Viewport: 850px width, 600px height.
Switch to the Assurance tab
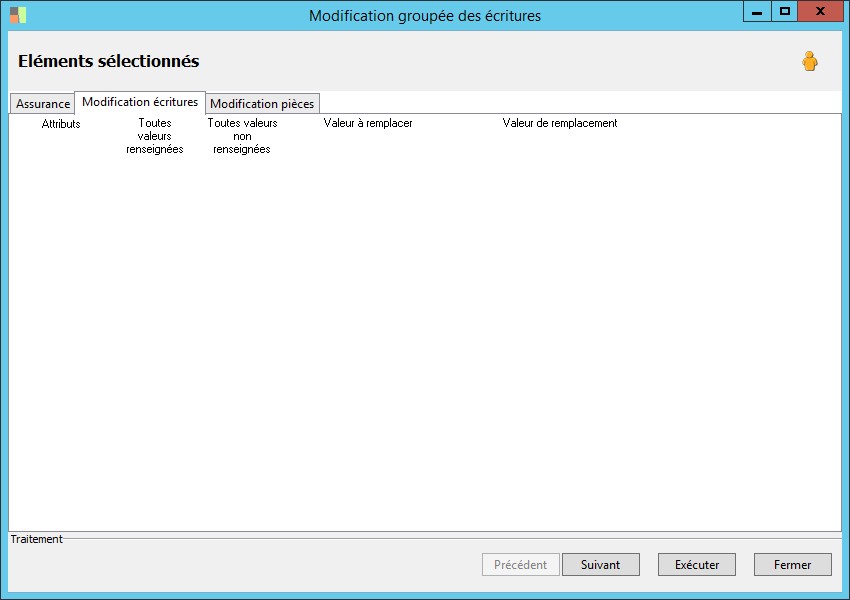pyautogui.click(x=42, y=104)
